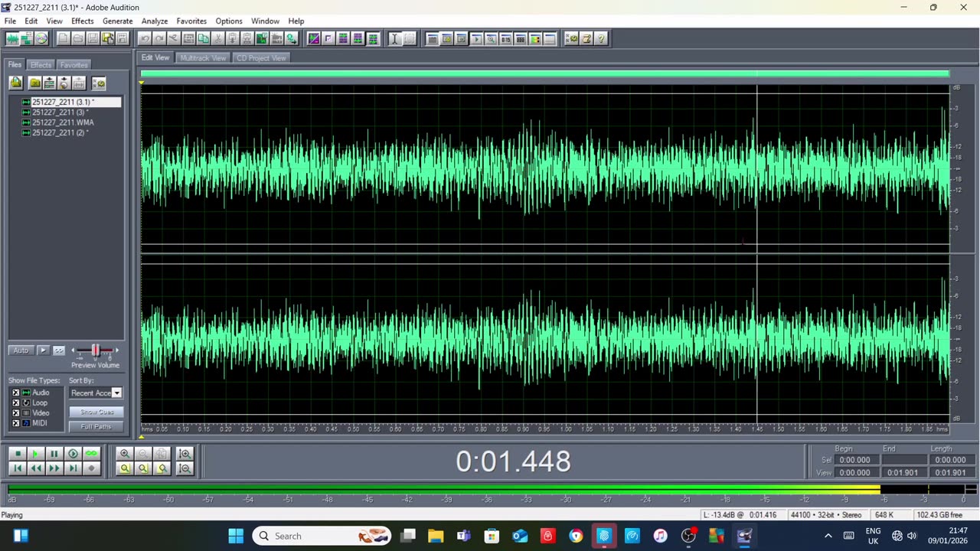
Task: Click the Cut scissors toolbar icon
Action: (218, 38)
